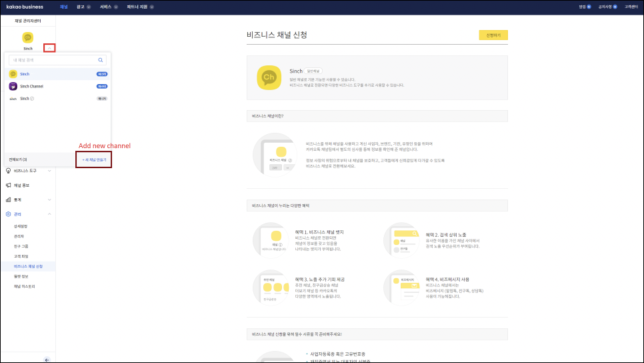Expand the 서비스 top menu dropdown
This screenshot has height=363, width=644.
click(109, 7)
